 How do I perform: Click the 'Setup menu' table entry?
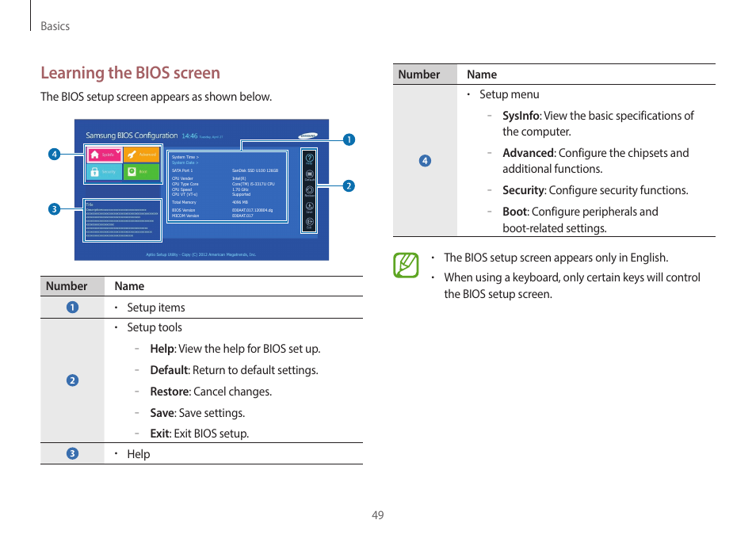tap(509, 94)
